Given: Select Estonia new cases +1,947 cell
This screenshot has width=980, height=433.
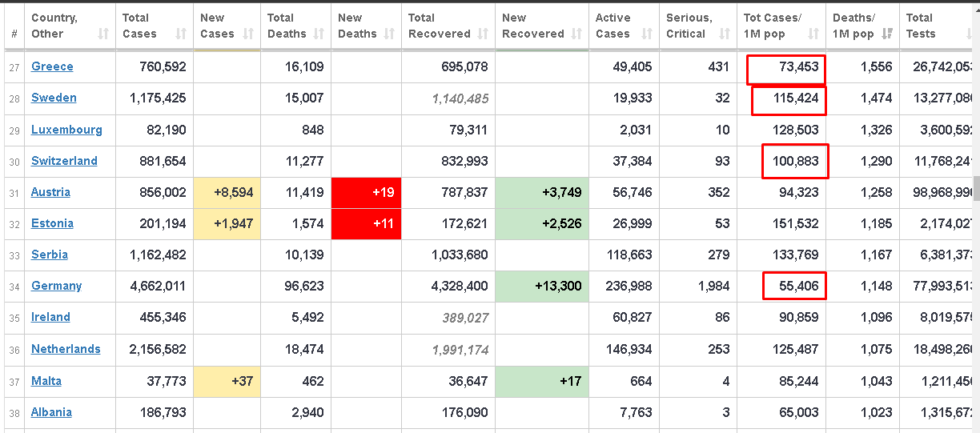Looking at the screenshot, I should coord(227,223).
